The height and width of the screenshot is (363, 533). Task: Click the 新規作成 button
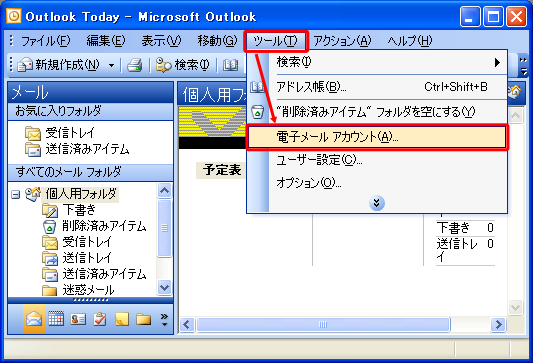59,65
